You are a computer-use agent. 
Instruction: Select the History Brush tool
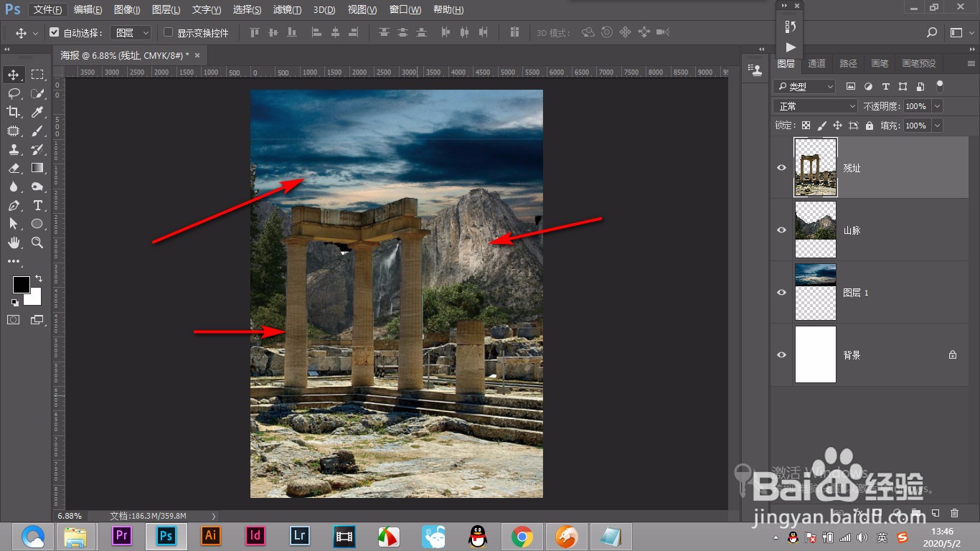point(37,149)
